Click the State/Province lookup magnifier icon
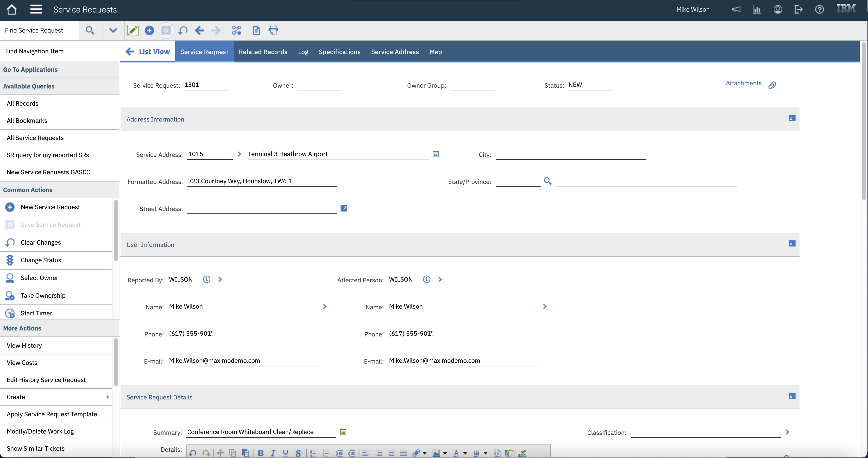The height and width of the screenshot is (458, 868). (x=547, y=181)
